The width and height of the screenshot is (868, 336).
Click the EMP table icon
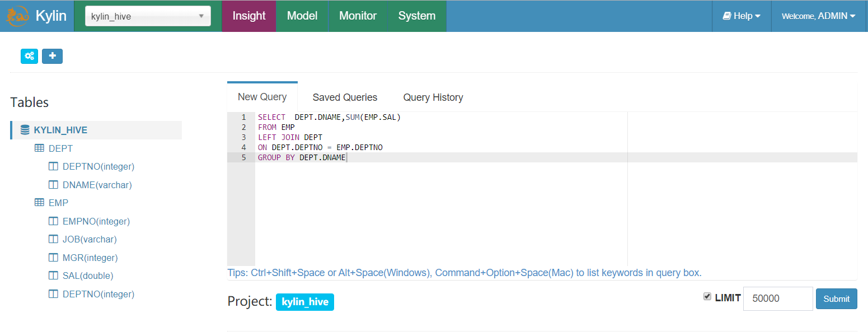(x=39, y=203)
